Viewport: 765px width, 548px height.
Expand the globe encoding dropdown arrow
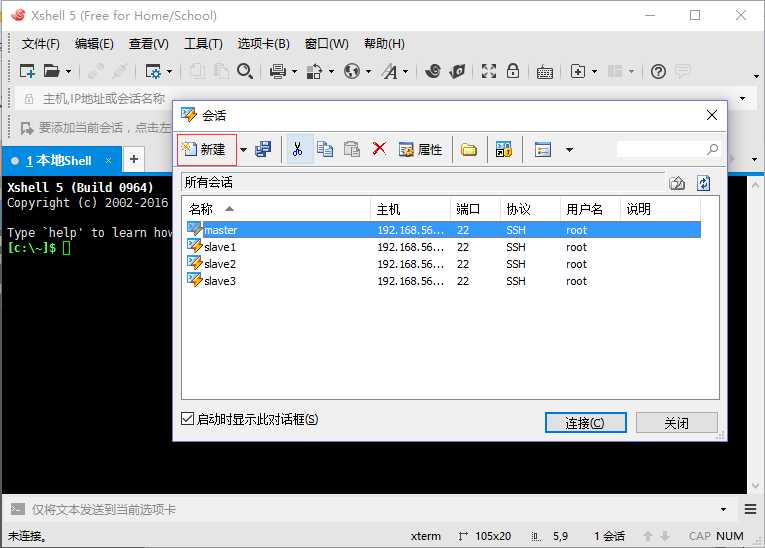click(368, 72)
